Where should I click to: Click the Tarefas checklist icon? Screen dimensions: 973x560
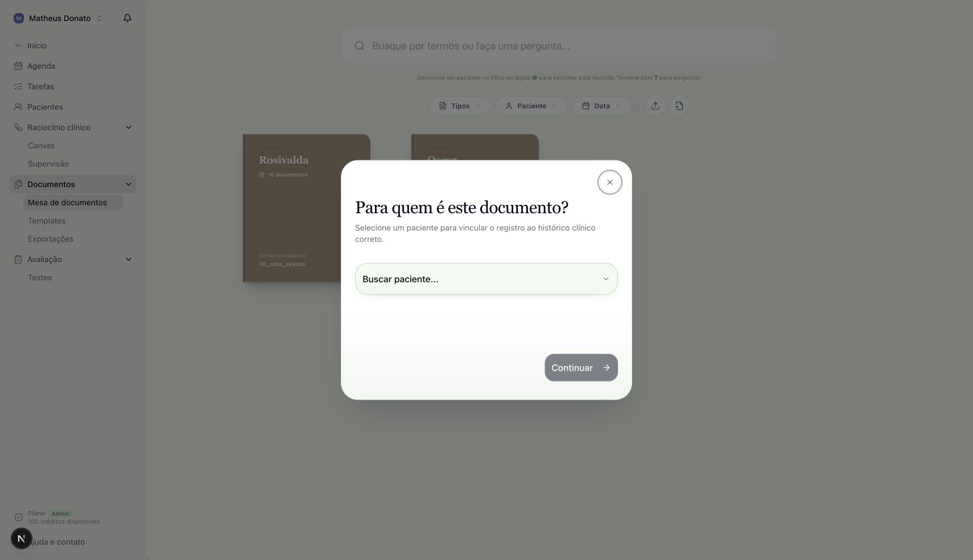(x=18, y=86)
